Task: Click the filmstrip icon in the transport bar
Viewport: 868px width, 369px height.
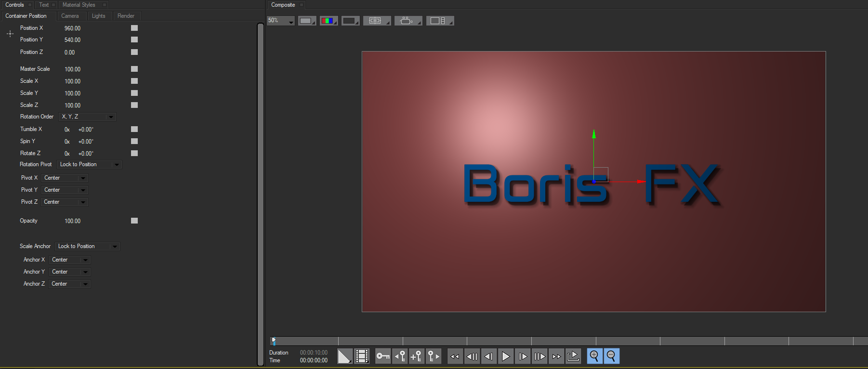Action: [362, 356]
